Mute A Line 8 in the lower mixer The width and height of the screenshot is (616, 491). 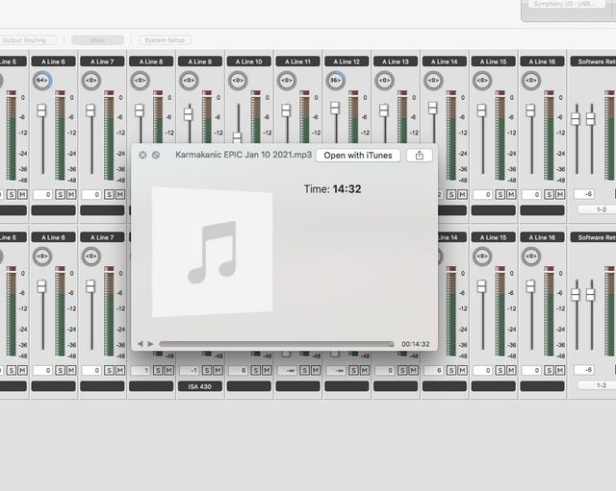(x=169, y=370)
